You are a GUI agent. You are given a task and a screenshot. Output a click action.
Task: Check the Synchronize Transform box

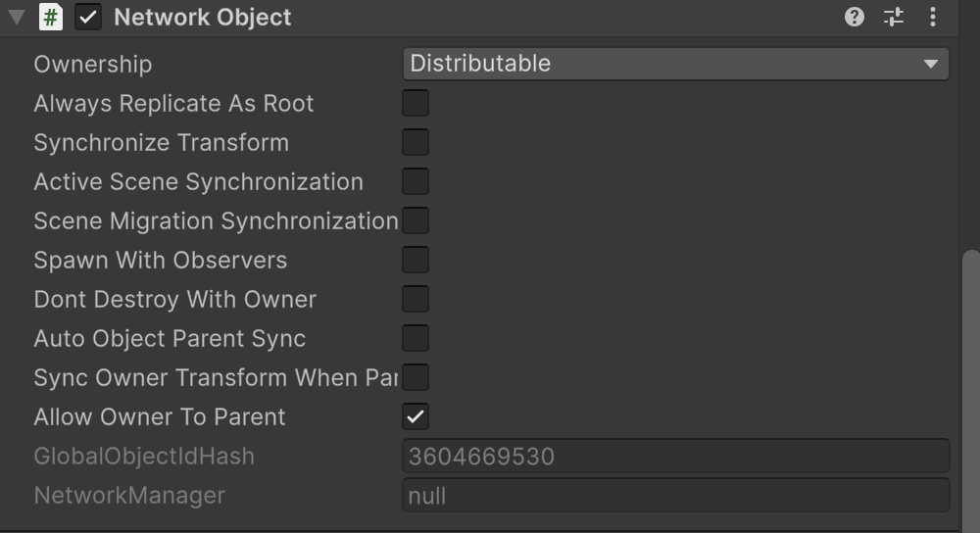point(416,142)
